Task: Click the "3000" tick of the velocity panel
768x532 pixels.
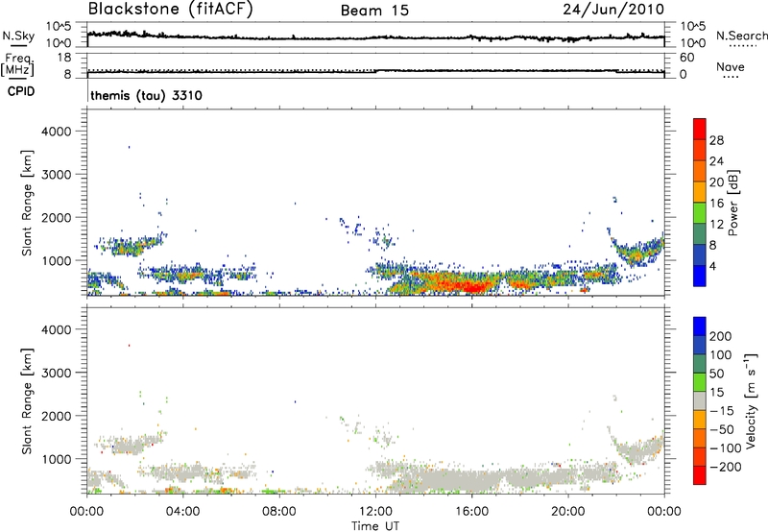Action: [x=57, y=373]
